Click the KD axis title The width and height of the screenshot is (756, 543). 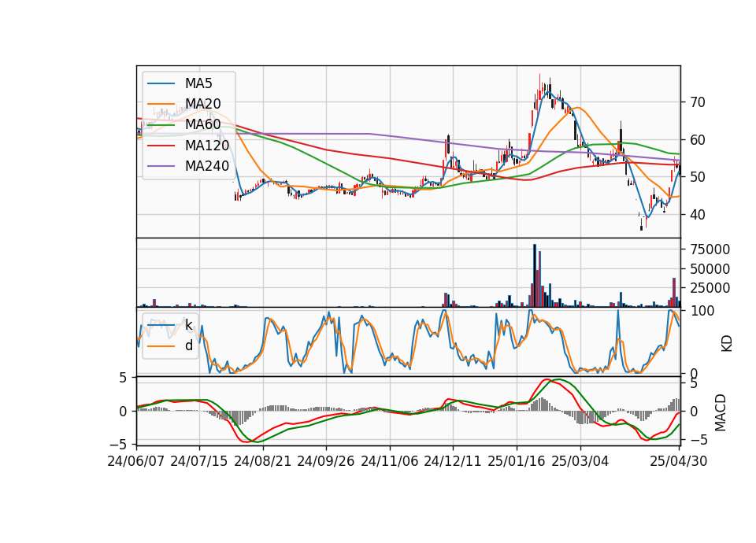click(727, 343)
